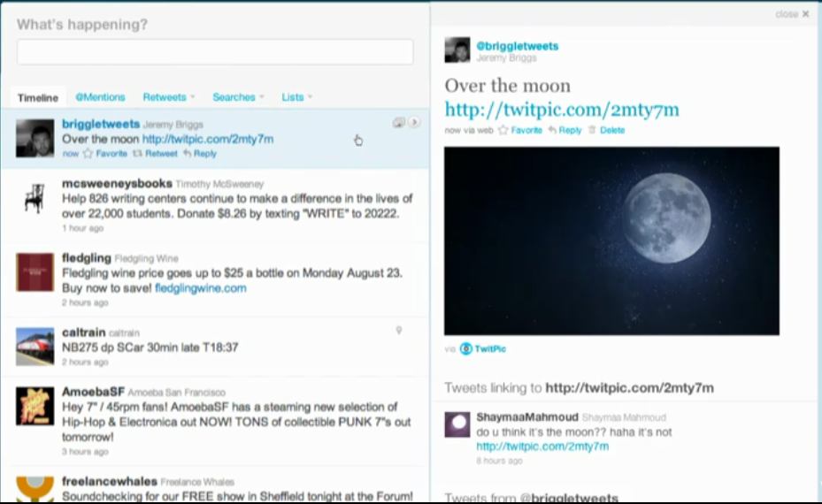This screenshot has height=504, width=822.
Task: Click the location pin icon on caltrain tweet
Action: click(399, 330)
